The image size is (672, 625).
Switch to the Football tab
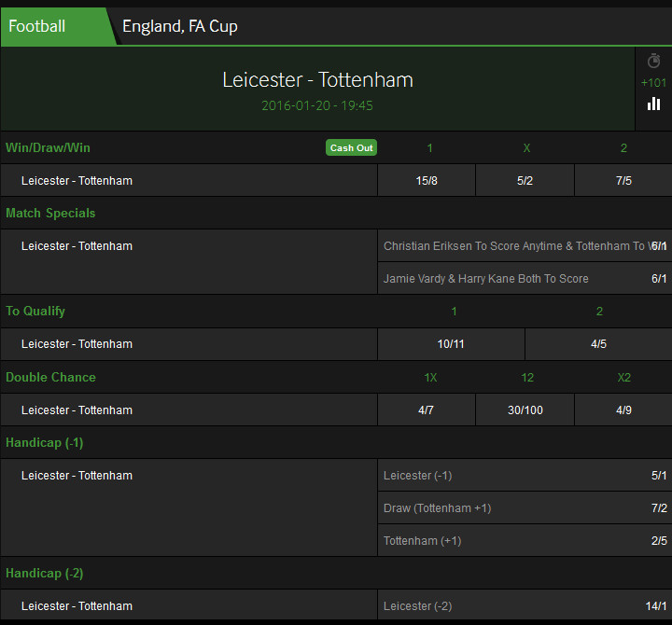click(36, 26)
